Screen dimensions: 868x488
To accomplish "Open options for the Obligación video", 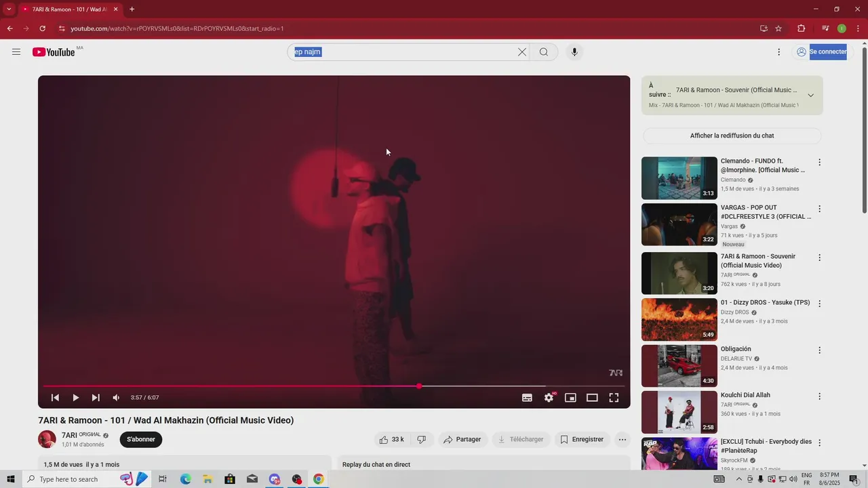I will pyautogui.click(x=819, y=350).
